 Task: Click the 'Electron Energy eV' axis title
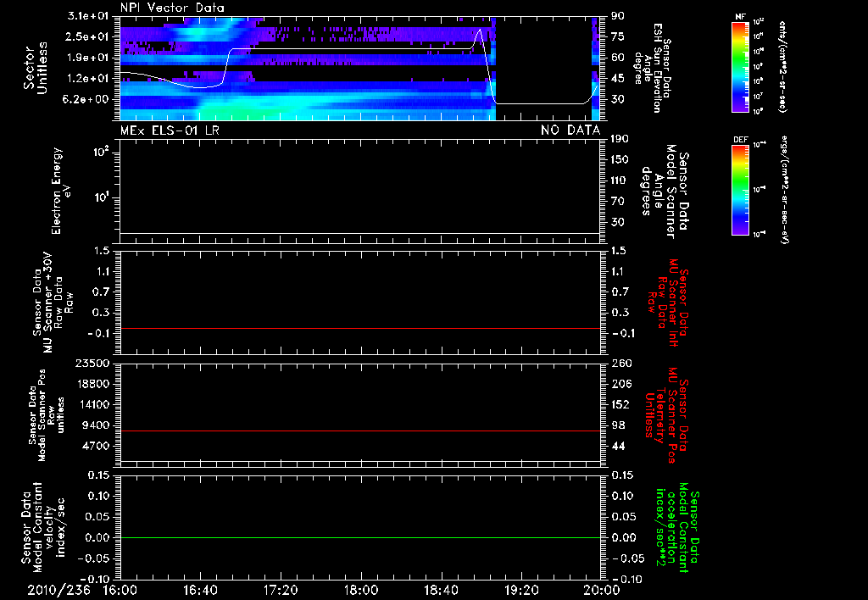(x=62, y=191)
